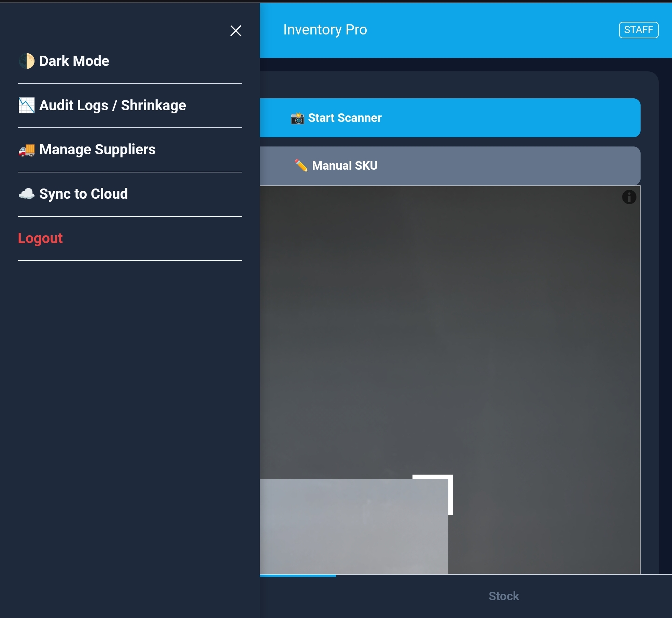Click the info icon on scanner view
The height and width of the screenshot is (618, 672).
click(629, 197)
